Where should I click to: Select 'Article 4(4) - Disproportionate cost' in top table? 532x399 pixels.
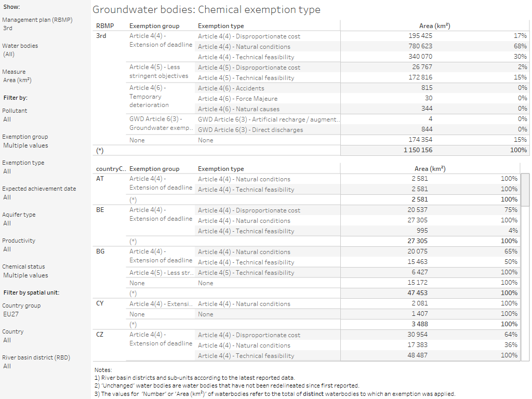tap(249, 36)
